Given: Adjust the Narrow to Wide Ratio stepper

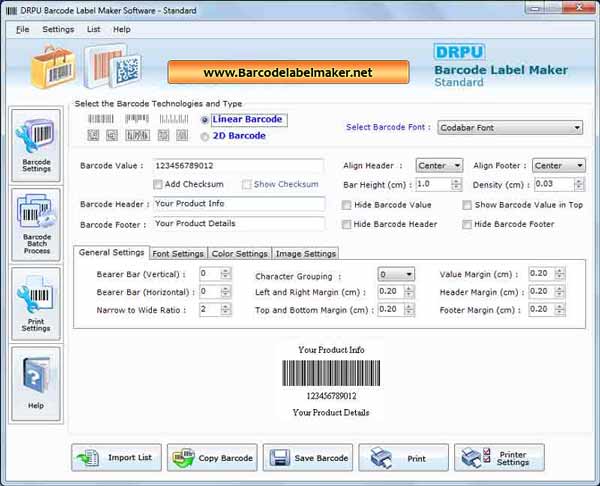Looking at the screenshot, I should pos(225,309).
